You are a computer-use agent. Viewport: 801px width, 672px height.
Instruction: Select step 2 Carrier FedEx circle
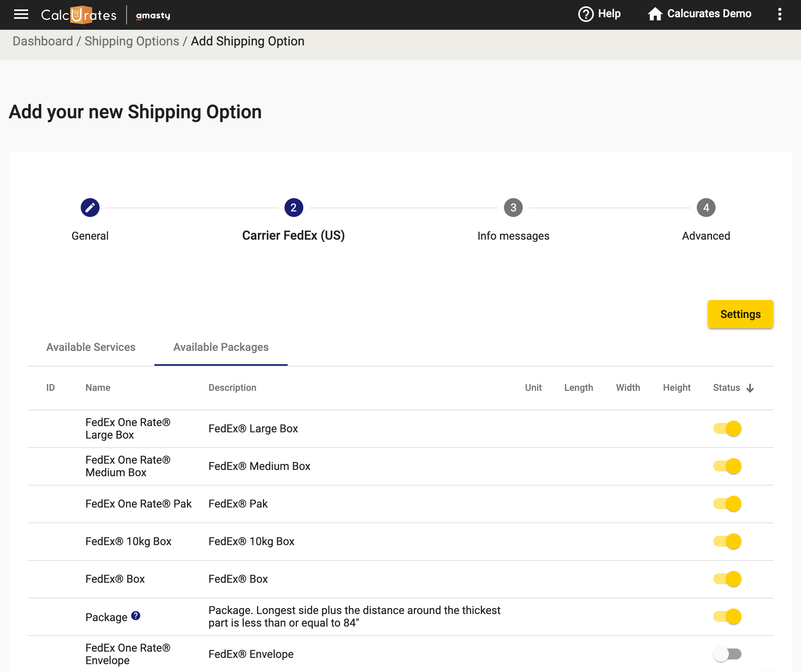[294, 208]
